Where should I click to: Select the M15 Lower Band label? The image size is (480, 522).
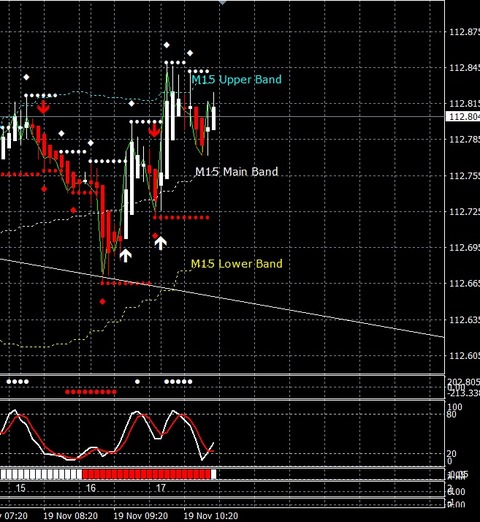click(x=237, y=264)
